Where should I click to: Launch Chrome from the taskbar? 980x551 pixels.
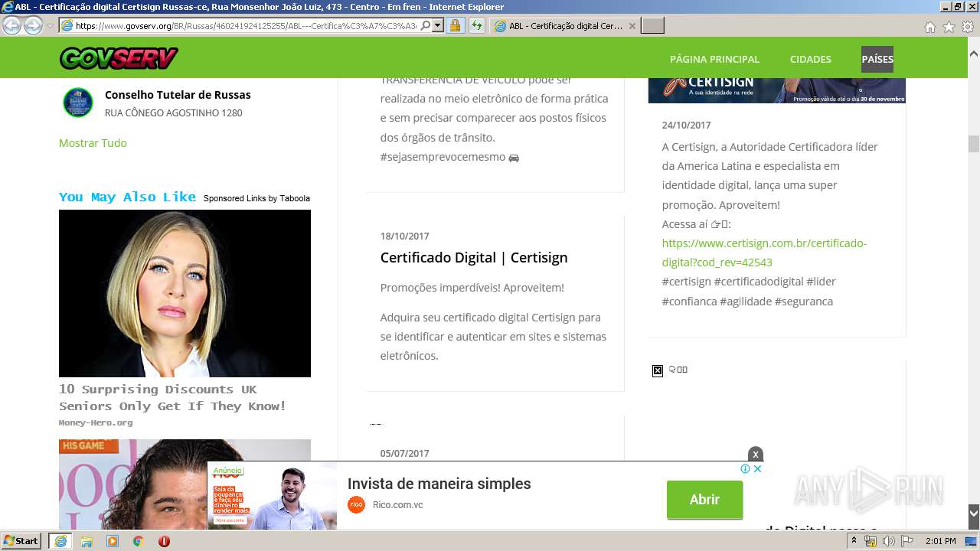point(138,541)
